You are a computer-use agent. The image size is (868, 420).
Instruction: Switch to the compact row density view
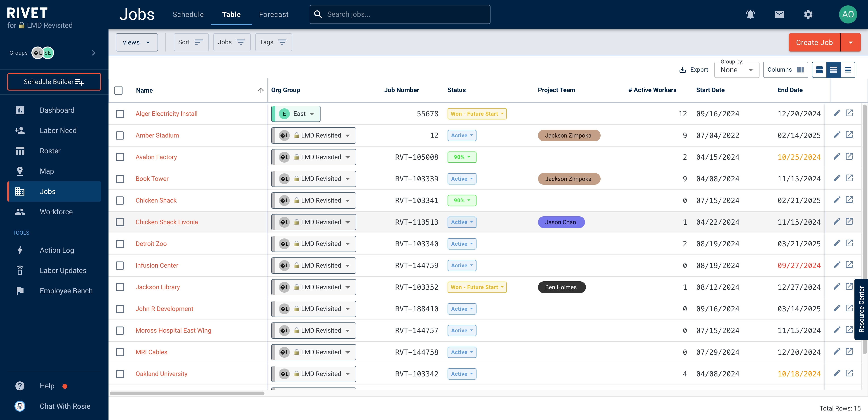coord(848,70)
